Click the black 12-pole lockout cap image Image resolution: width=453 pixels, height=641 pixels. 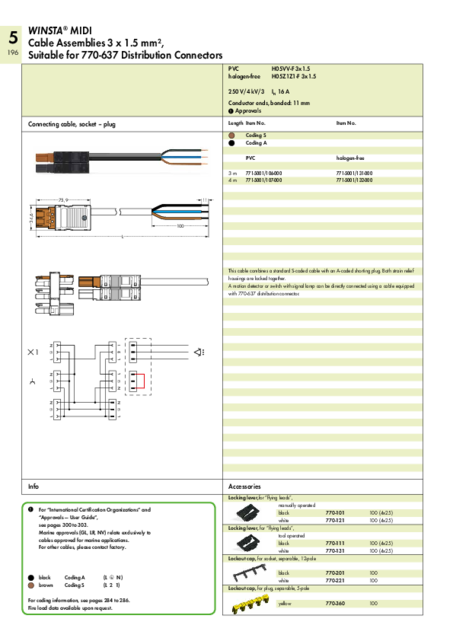(249, 573)
